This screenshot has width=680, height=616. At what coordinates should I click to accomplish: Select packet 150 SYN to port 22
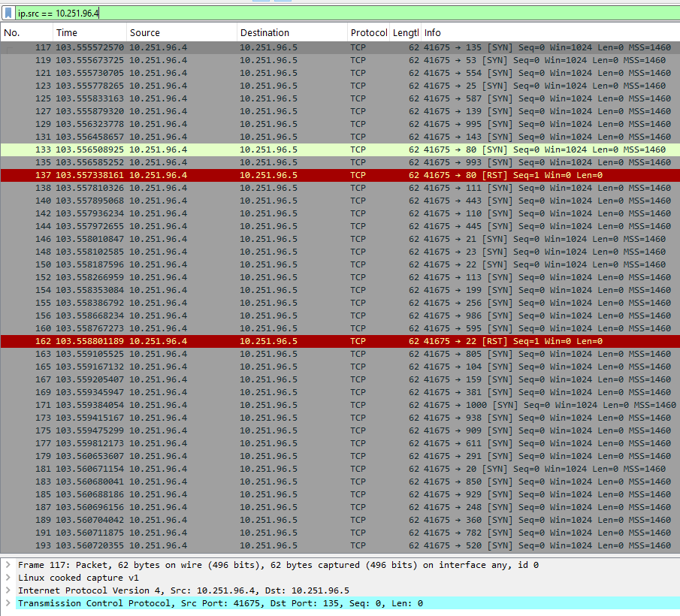tap(340, 264)
